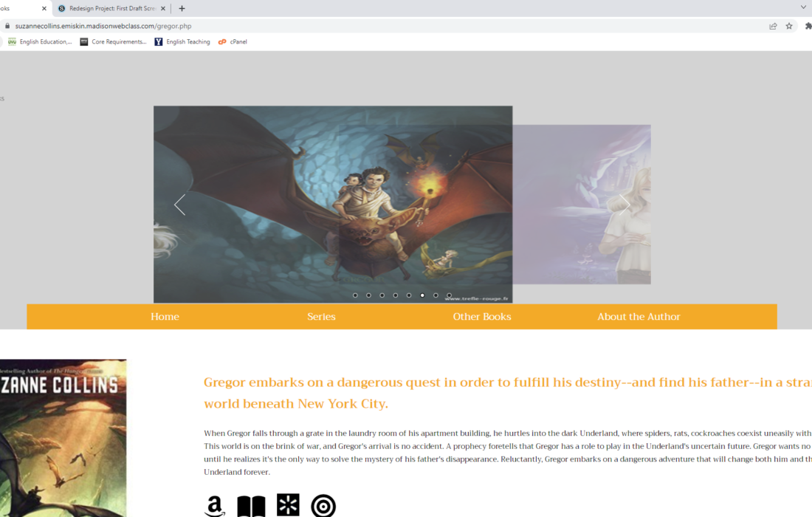812x517 pixels.
Task: Open the Home navigation item
Action: coord(165,317)
